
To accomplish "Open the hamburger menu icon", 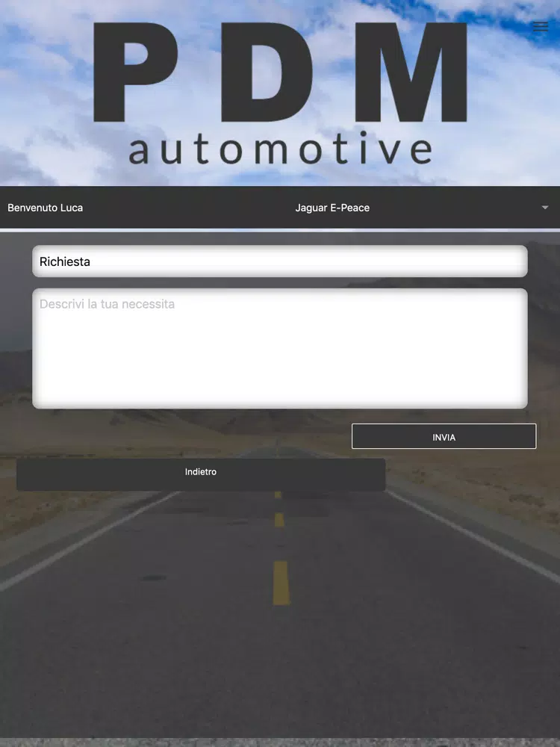I will (x=540, y=27).
